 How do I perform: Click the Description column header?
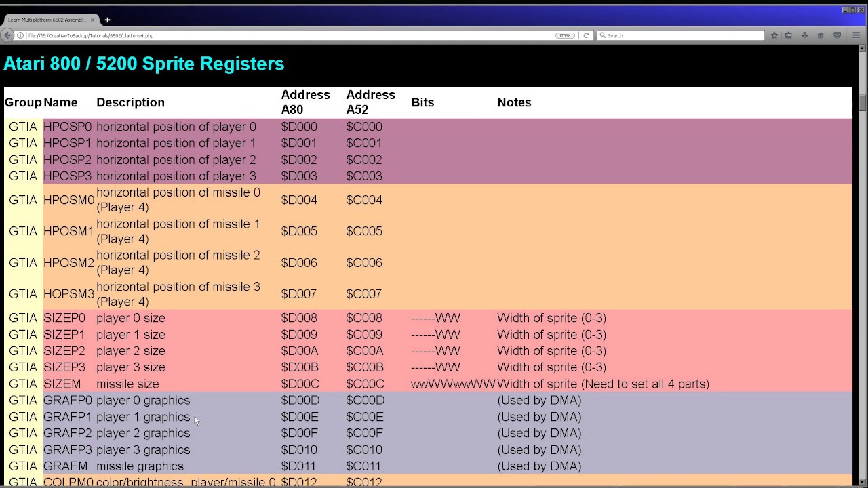pyautogui.click(x=130, y=102)
